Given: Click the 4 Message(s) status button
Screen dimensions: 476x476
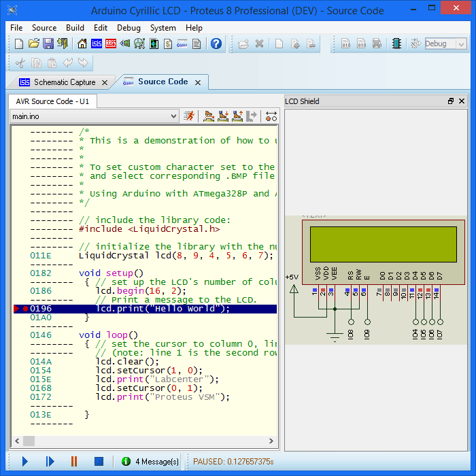Looking at the screenshot, I should [x=150, y=462].
